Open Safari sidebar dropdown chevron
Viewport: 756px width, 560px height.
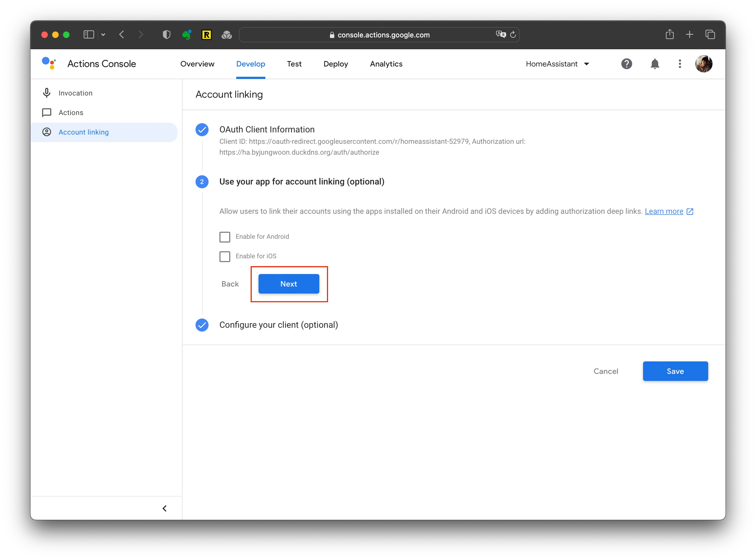coord(103,34)
